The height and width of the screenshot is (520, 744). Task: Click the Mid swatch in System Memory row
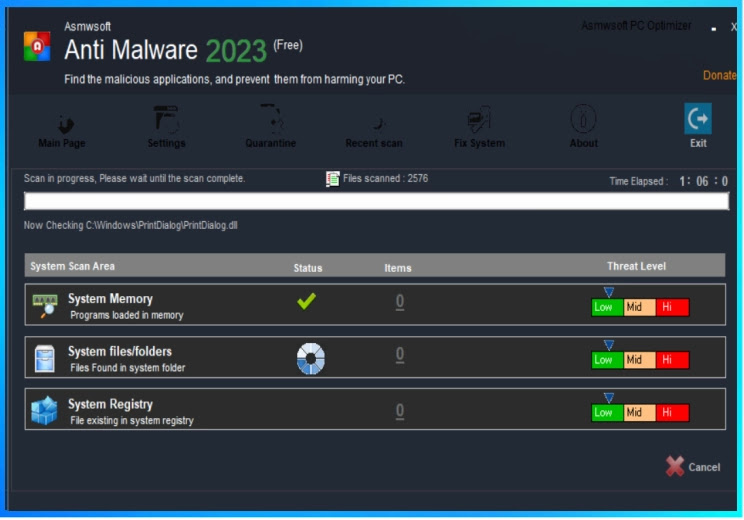point(639,307)
